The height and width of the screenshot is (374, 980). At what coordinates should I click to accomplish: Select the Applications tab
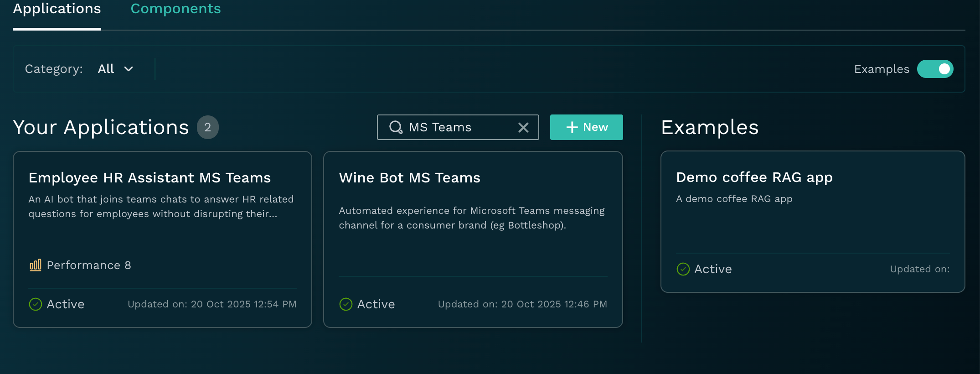pos(57,9)
